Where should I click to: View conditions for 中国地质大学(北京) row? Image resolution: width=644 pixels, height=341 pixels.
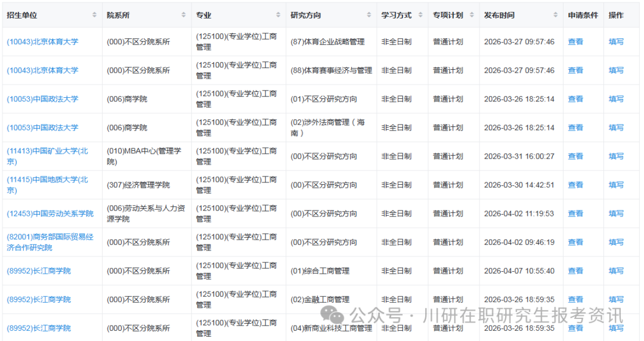[x=575, y=185]
